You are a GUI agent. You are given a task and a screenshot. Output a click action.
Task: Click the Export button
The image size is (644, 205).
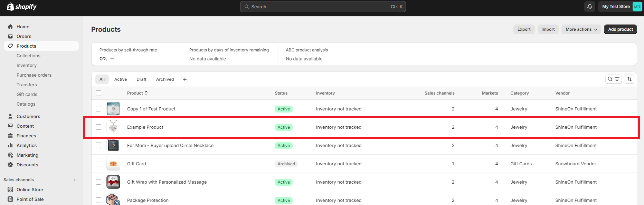tap(524, 29)
